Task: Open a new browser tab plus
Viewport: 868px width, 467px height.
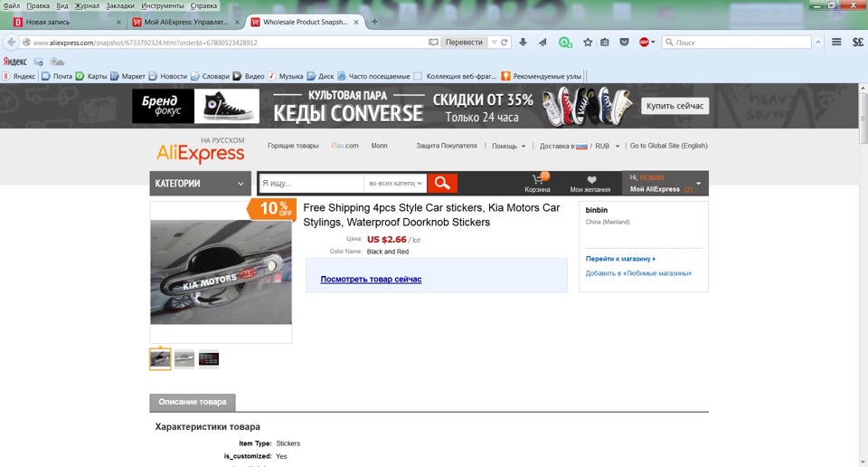Action: tap(374, 22)
